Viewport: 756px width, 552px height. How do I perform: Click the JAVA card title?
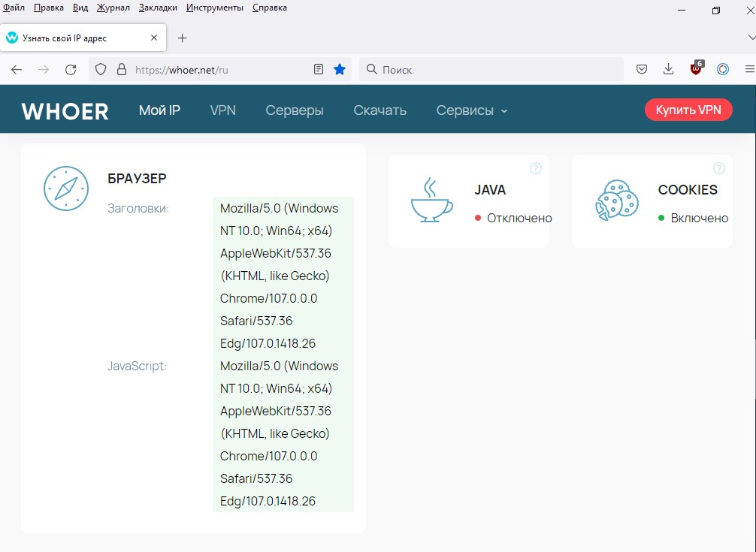coord(490,190)
